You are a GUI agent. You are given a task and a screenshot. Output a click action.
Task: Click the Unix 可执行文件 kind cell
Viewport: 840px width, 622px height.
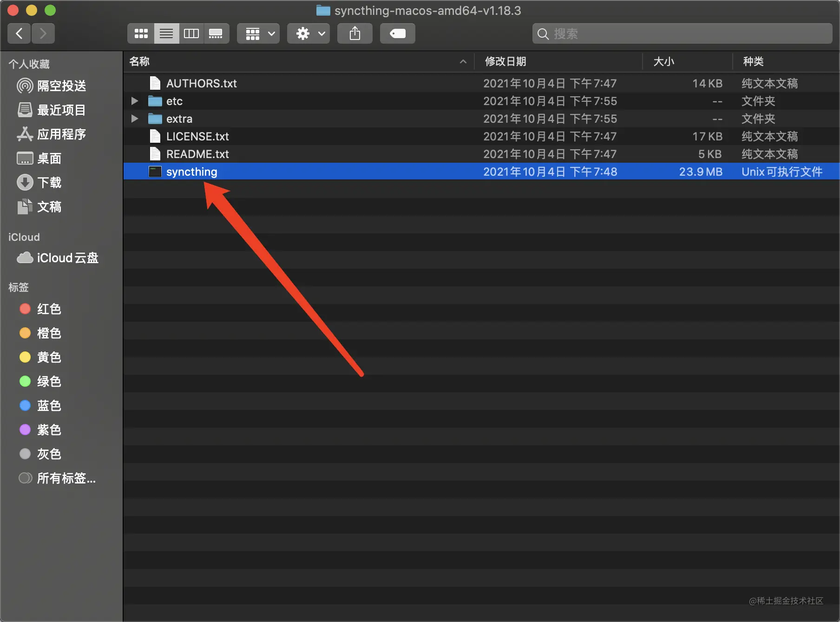click(782, 172)
